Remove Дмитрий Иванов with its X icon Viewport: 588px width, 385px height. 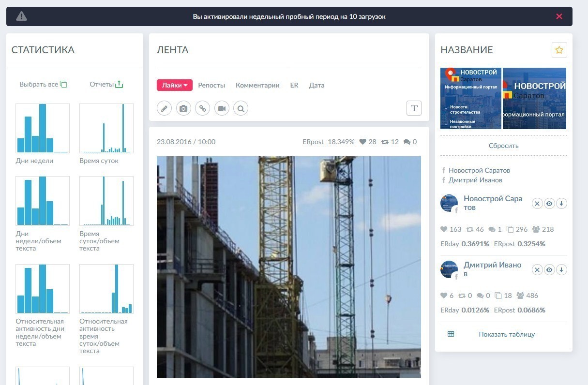tap(537, 270)
